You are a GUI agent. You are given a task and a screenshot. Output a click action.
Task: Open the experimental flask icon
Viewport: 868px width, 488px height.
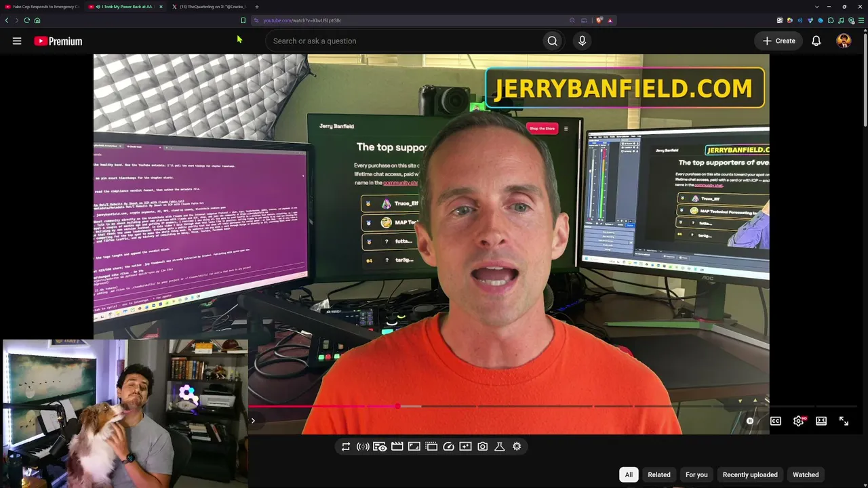tap(500, 446)
